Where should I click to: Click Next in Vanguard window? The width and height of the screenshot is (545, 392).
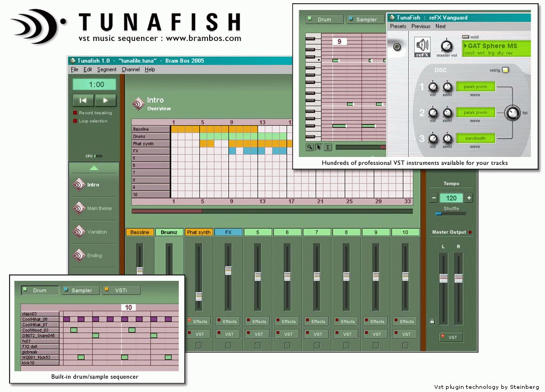click(440, 27)
